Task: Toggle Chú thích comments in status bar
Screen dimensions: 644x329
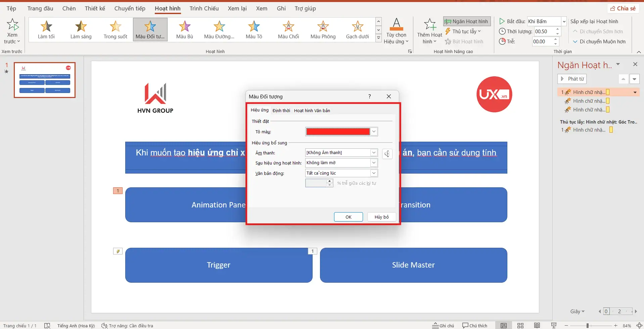Action: click(x=474, y=325)
